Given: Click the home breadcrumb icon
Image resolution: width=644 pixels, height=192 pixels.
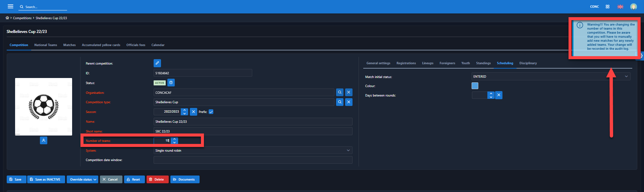Looking at the screenshot, I should [7, 18].
